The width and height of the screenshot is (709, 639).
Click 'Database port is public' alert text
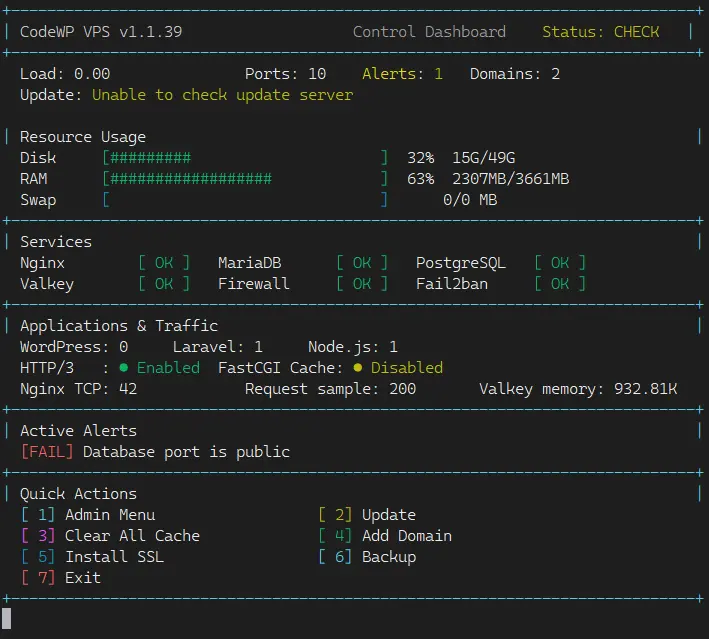point(186,452)
